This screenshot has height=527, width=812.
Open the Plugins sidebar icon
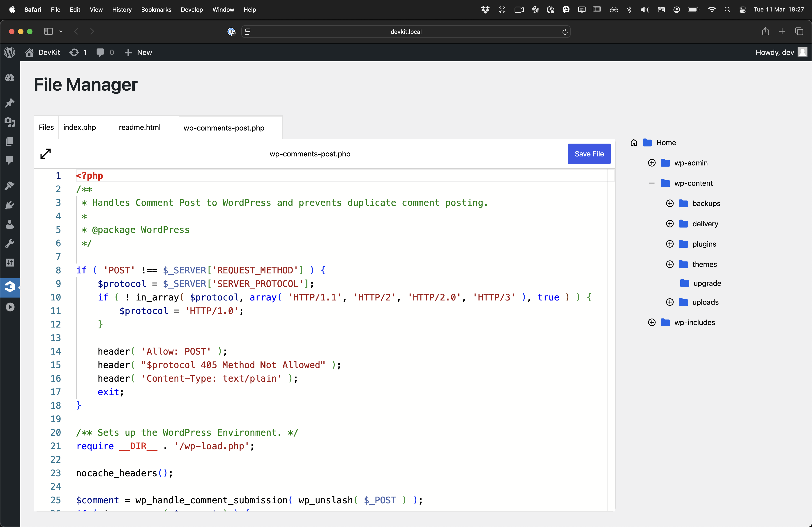click(9, 205)
